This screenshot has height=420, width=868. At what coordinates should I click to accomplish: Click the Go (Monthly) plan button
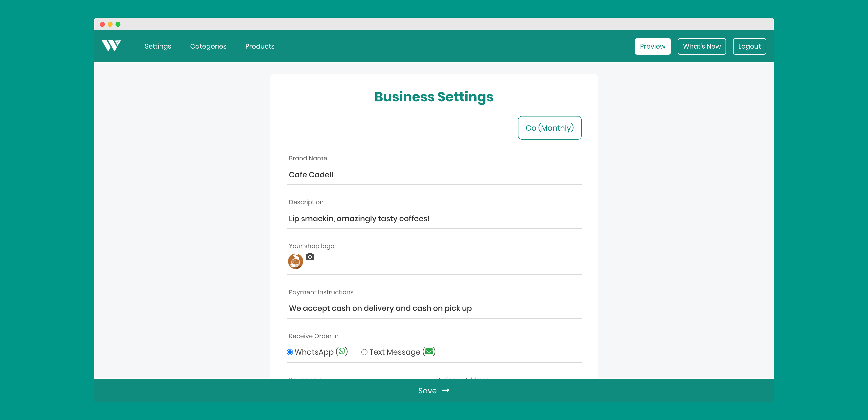tap(549, 128)
